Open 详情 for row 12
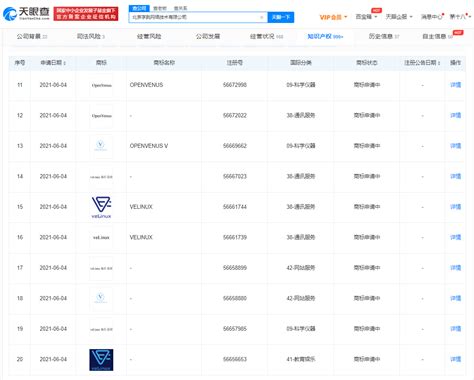This screenshot has width=474, height=380. click(455, 116)
